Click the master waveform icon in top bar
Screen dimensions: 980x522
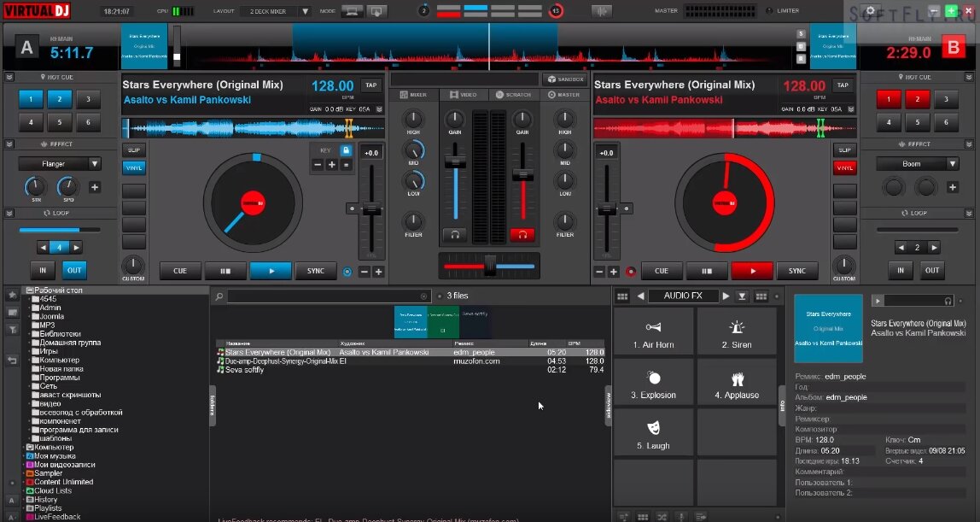(x=601, y=10)
